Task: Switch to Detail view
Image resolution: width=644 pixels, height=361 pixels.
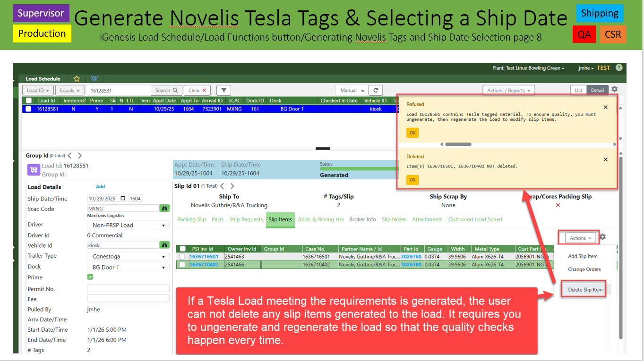Action: pyautogui.click(x=597, y=90)
